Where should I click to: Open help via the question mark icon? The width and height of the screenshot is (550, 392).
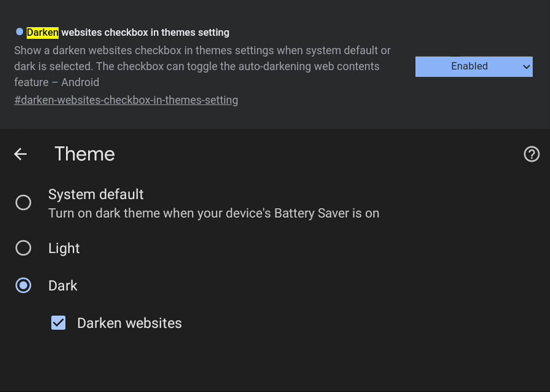point(531,154)
